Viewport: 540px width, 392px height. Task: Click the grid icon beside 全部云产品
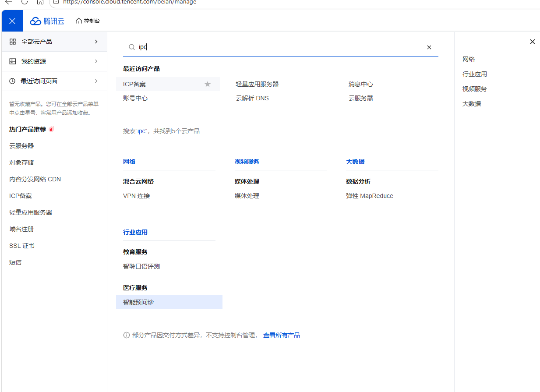13,42
